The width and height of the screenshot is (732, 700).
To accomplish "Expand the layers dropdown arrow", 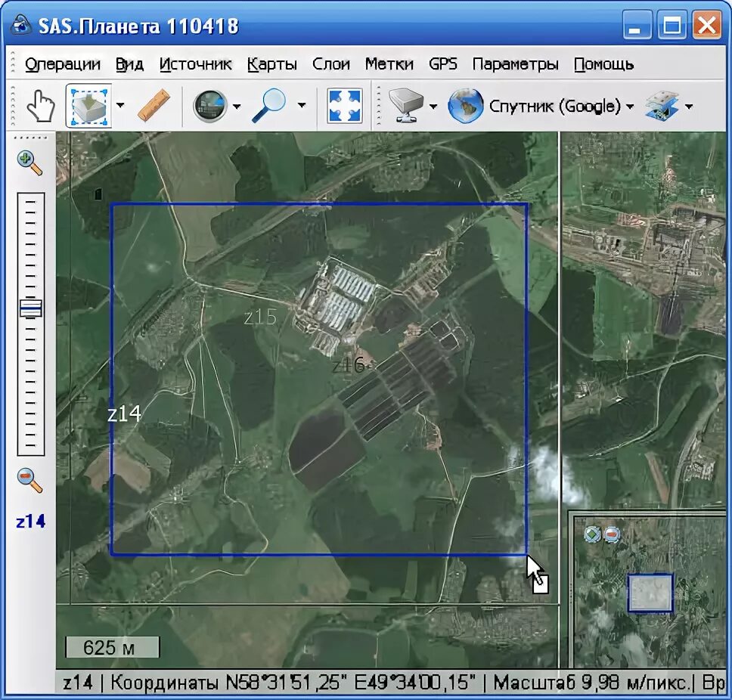I will 689,107.
